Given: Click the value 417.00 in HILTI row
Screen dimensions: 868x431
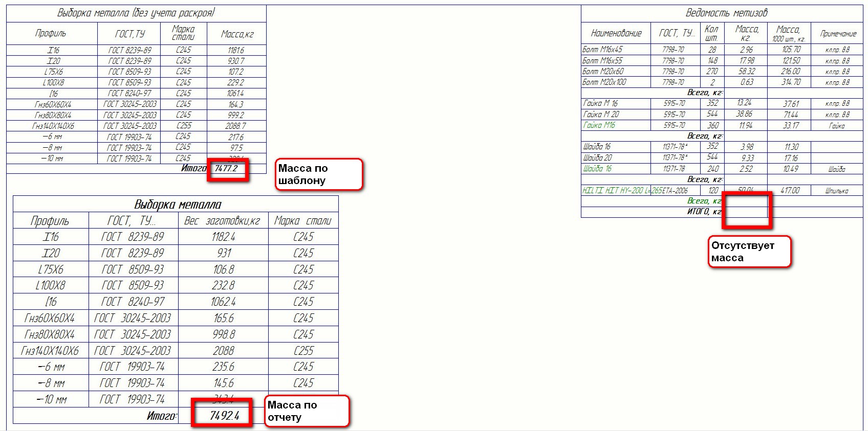Looking at the screenshot, I should coord(790,190).
